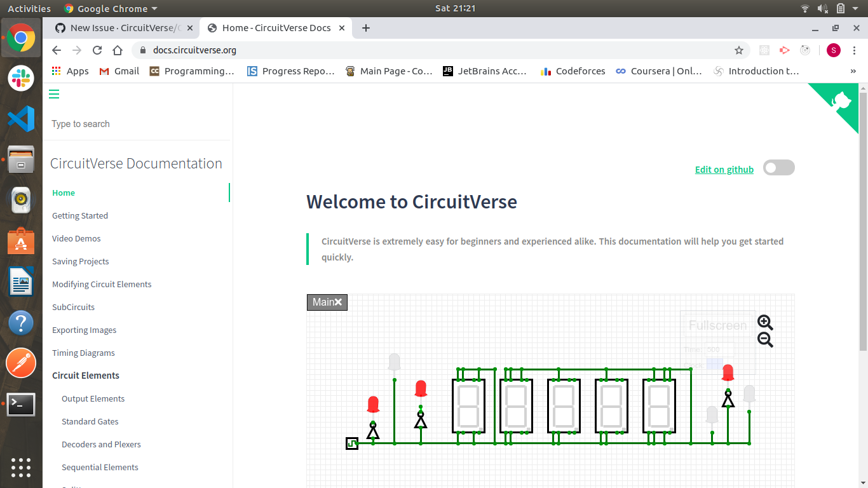
Task: Zoom in on the circuit canvas
Action: click(x=765, y=322)
